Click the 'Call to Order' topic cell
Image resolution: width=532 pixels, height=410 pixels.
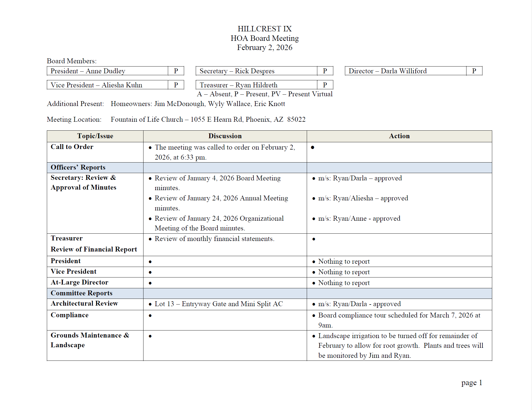[72, 147]
